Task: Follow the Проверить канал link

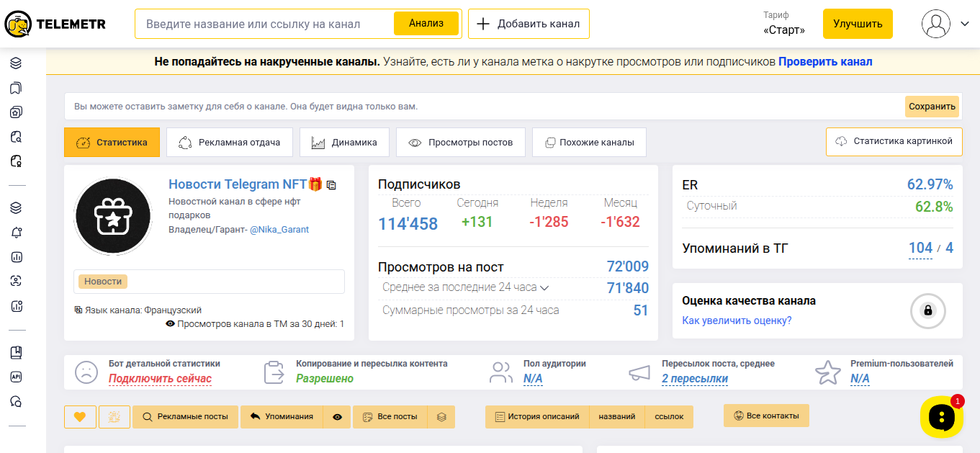Action: [x=825, y=62]
